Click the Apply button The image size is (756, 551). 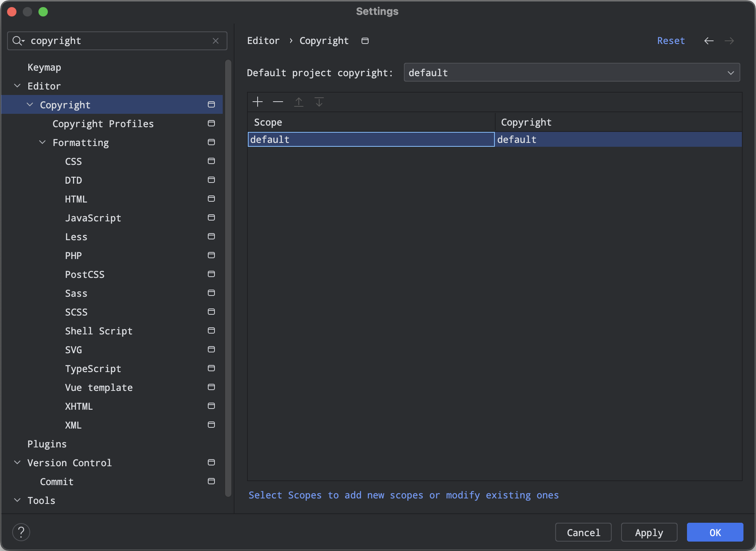pyautogui.click(x=649, y=532)
